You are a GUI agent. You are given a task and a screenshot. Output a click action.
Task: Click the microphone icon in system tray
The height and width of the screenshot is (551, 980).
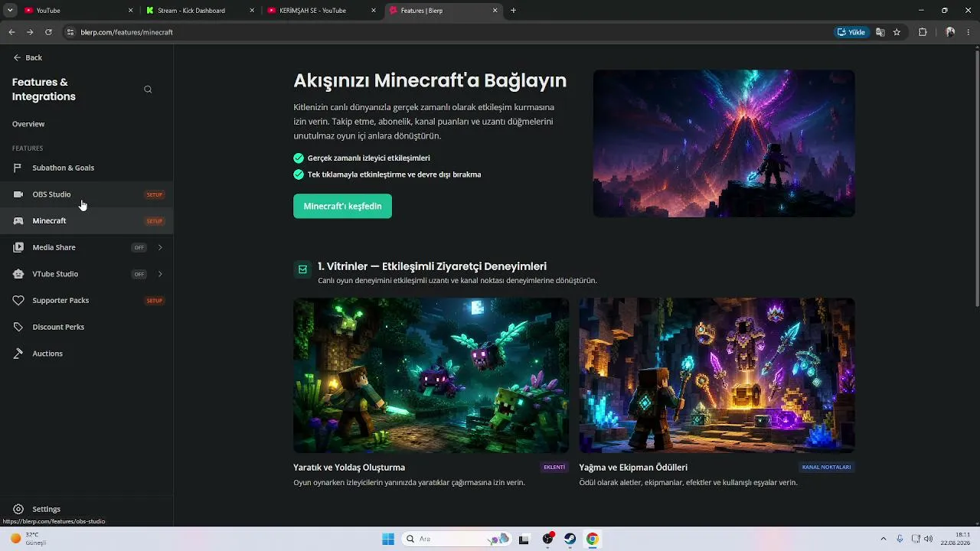900,539
